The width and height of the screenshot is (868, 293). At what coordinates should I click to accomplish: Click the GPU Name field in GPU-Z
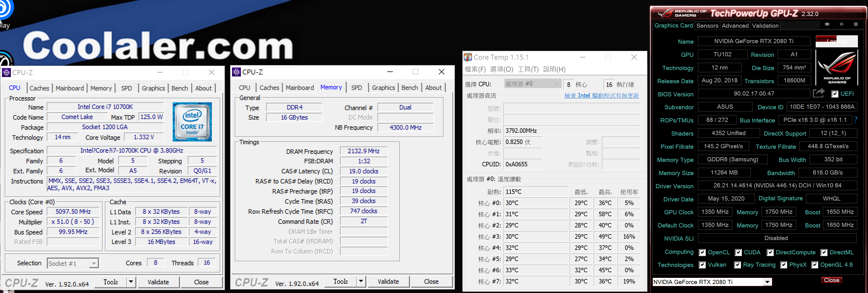[x=754, y=41]
